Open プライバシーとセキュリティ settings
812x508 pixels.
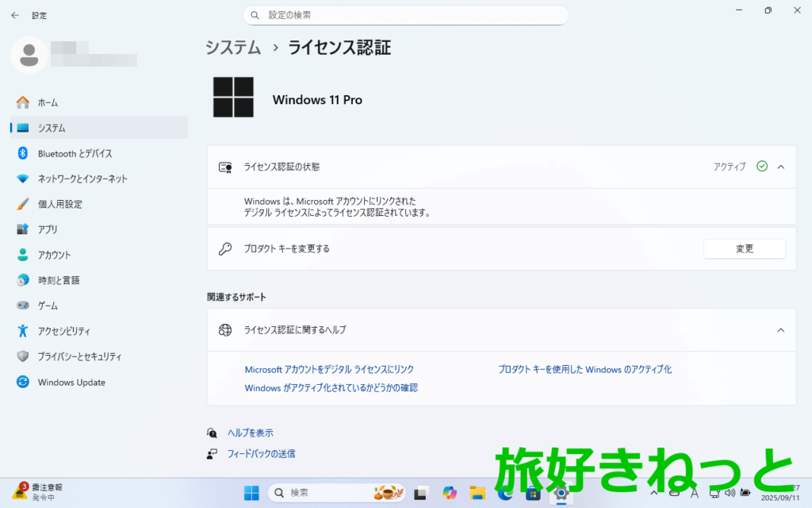(x=99, y=356)
